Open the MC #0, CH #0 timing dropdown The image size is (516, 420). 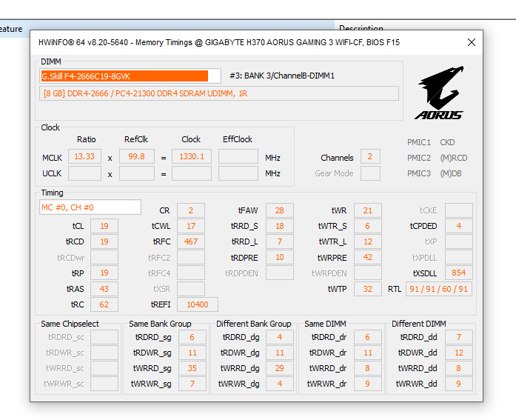[90, 207]
